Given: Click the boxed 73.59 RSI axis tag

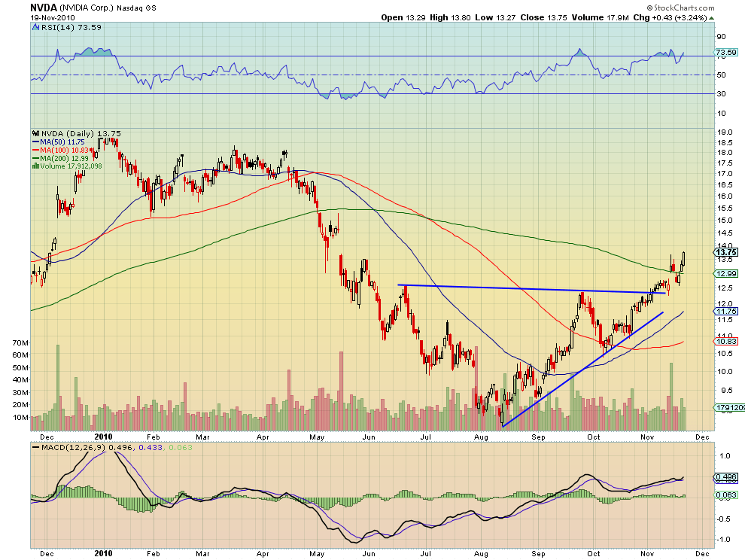Looking at the screenshot, I should pyautogui.click(x=726, y=52).
